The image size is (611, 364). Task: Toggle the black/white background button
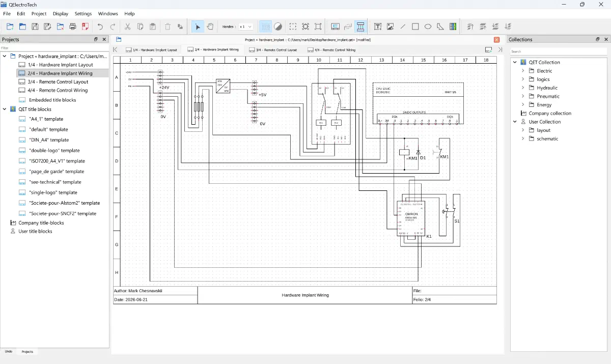click(x=278, y=26)
